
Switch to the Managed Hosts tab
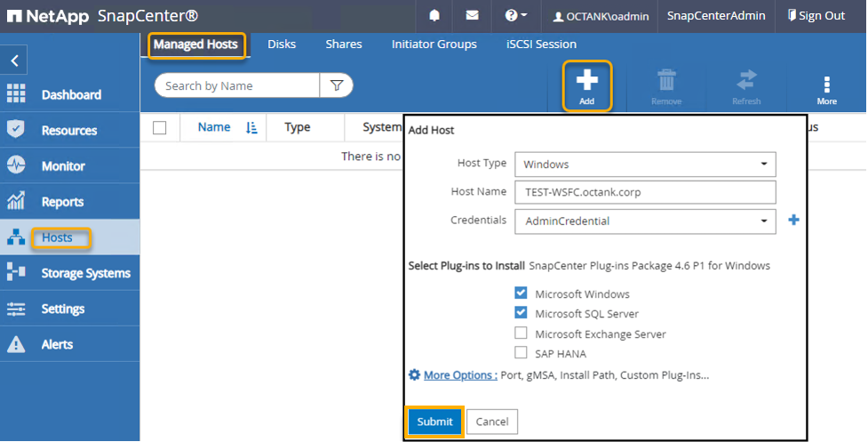(x=195, y=44)
